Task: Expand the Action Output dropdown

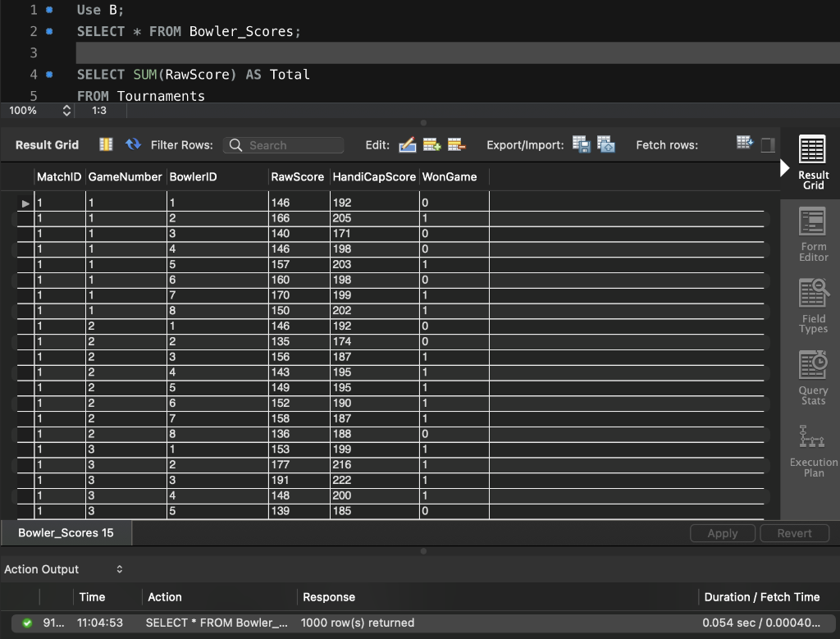Action: point(119,569)
